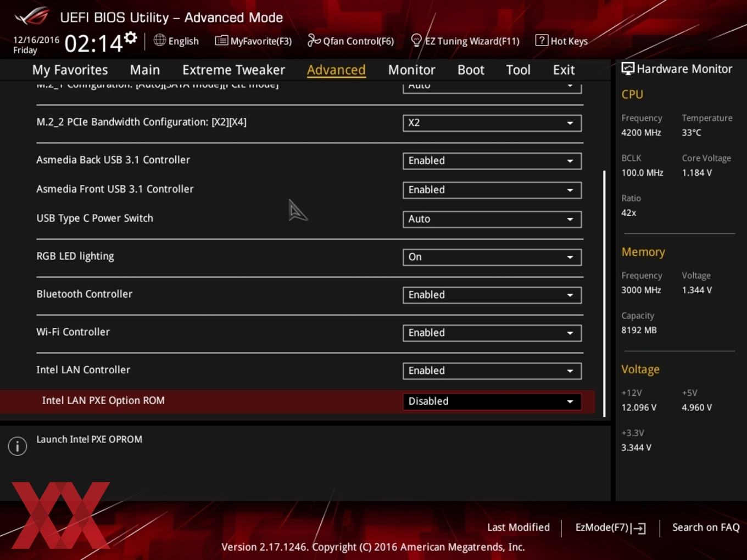Expand Bluetooth Controller dropdown

click(x=492, y=295)
